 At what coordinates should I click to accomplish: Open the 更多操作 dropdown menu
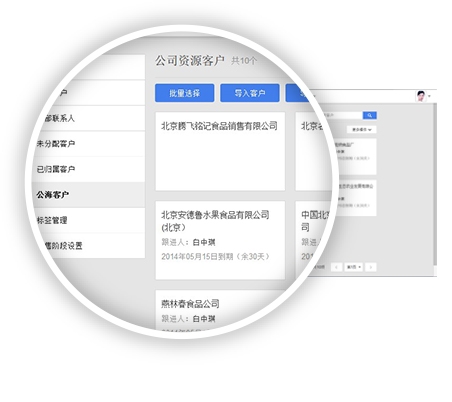point(362,130)
